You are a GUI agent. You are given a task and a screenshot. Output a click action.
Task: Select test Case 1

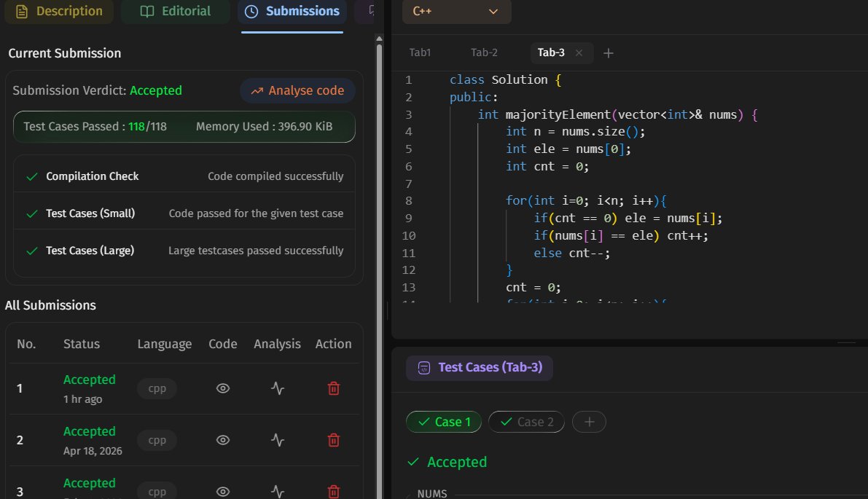tap(444, 422)
